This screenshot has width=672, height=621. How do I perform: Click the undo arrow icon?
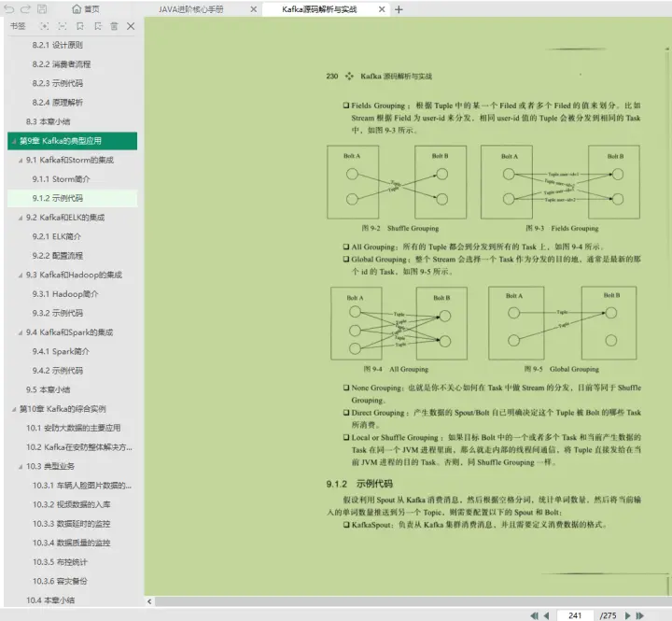click(x=8, y=9)
